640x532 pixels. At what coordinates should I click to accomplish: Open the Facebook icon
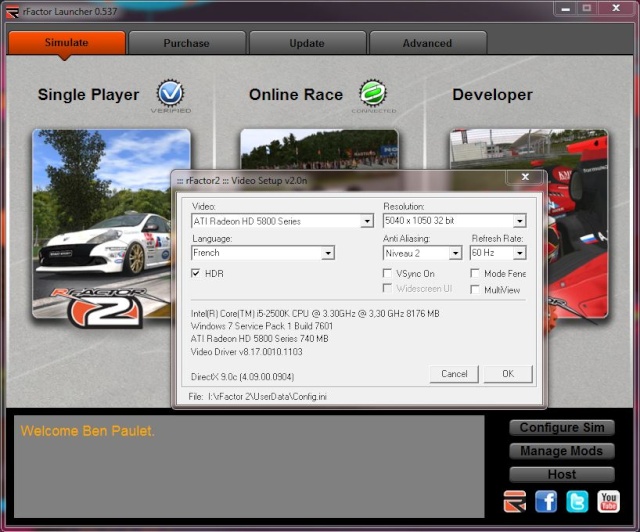click(546, 501)
